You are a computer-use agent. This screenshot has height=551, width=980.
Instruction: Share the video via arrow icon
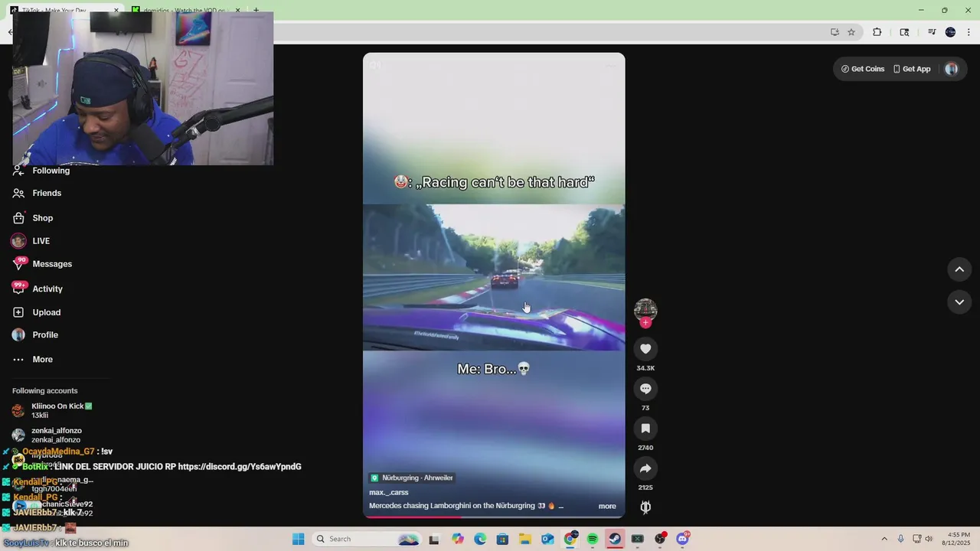coord(645,468)
